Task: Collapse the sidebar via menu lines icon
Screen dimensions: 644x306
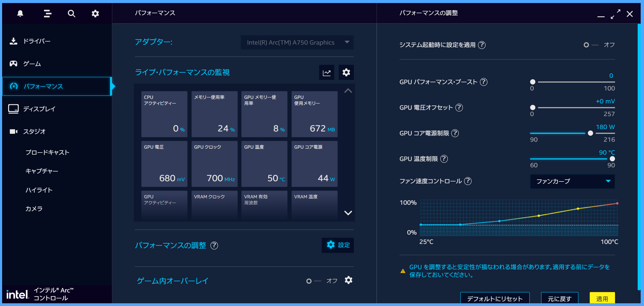Action: pyautogui.click(x=47, y=14)
